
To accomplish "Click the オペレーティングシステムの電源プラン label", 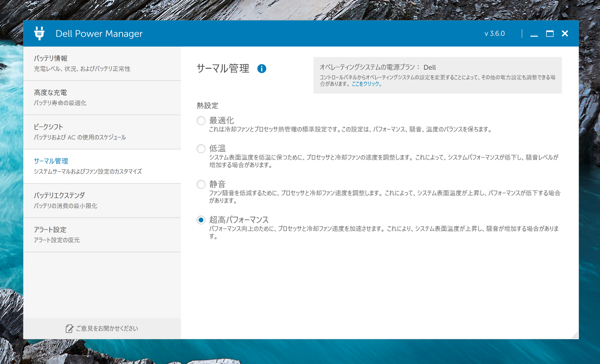I will point(369,67).
